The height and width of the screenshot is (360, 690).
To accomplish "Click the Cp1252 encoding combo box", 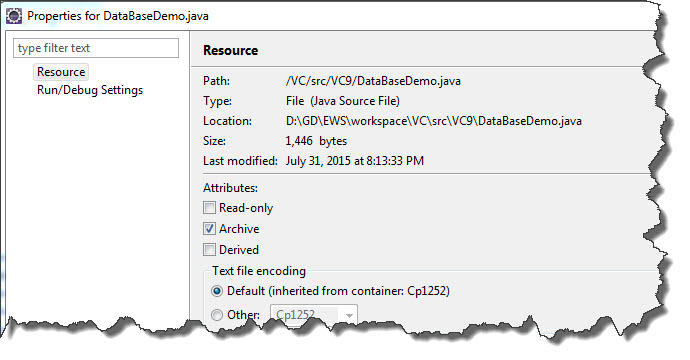I will point(313,315).
